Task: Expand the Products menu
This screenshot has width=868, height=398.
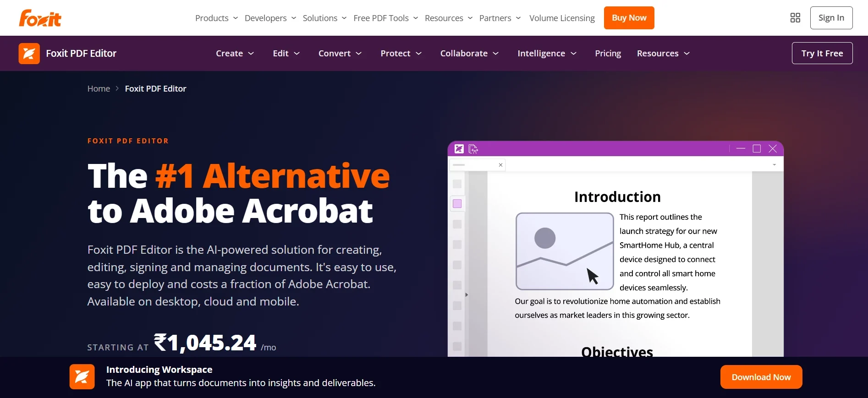Action: [x=216, y=18]
